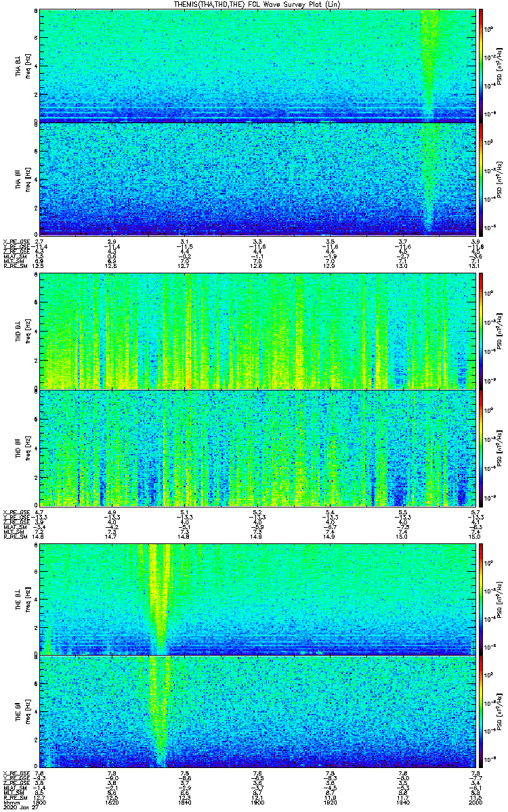Select the THE B∥ spectrogram panel
The height and width of the screenshot is (812, 508).
[x=257, y=711]
